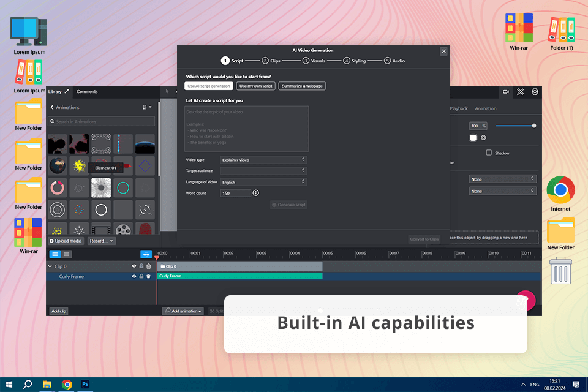Screen dimensions: 588x392
Task: Switch timeline to compact view icon
Action: pos(66,254)
